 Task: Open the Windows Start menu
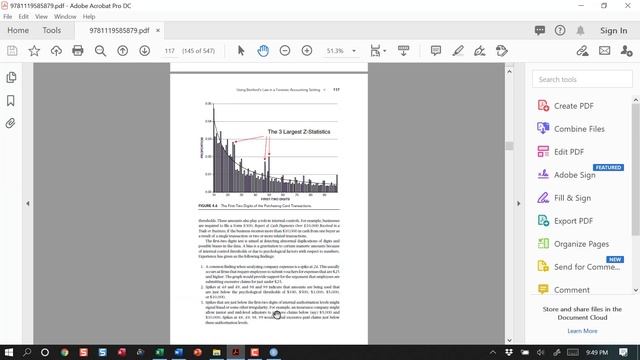tap(8, 352)
